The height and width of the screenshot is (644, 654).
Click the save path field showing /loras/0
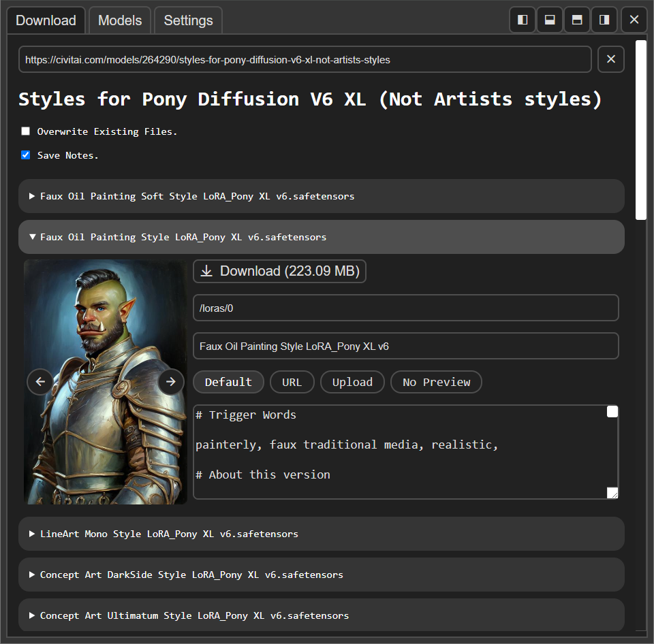point(405,308)
